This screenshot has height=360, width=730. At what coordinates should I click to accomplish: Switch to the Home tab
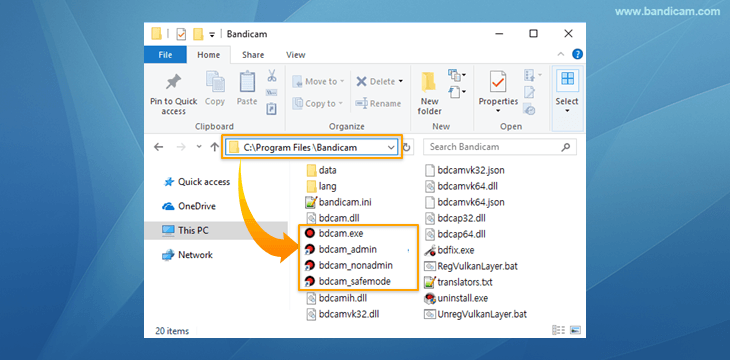(x=209, y=55)
